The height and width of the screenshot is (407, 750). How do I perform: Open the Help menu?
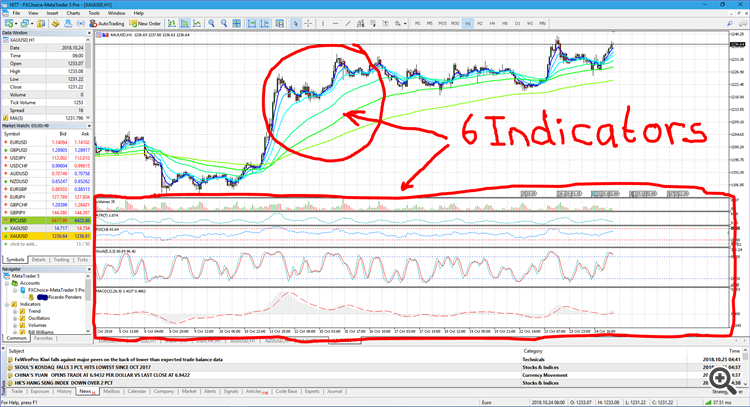(139, 13)
